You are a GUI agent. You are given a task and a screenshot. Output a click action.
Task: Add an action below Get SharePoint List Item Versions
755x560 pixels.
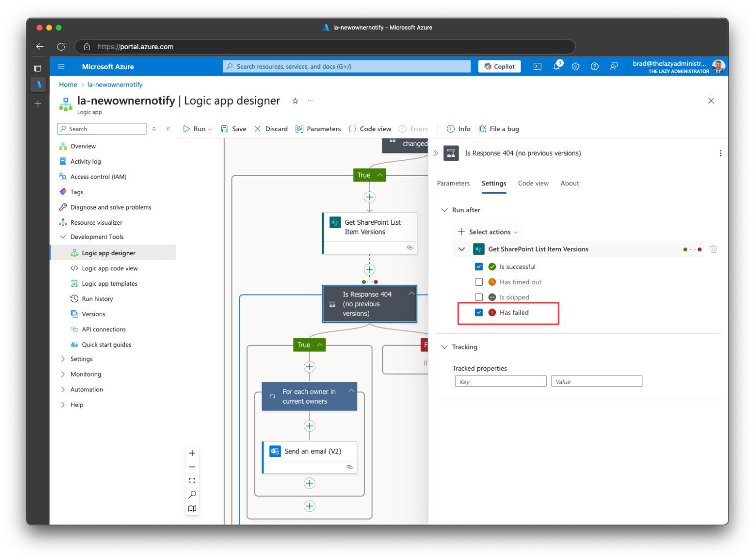click(x=370, y=269)
